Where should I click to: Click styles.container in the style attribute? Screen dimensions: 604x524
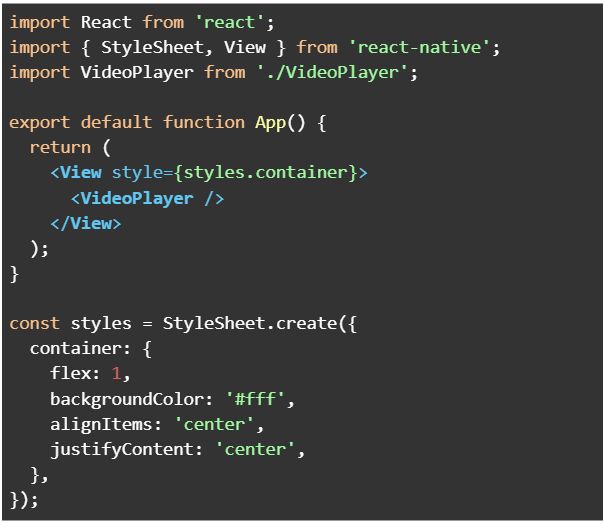pos(265,173)
